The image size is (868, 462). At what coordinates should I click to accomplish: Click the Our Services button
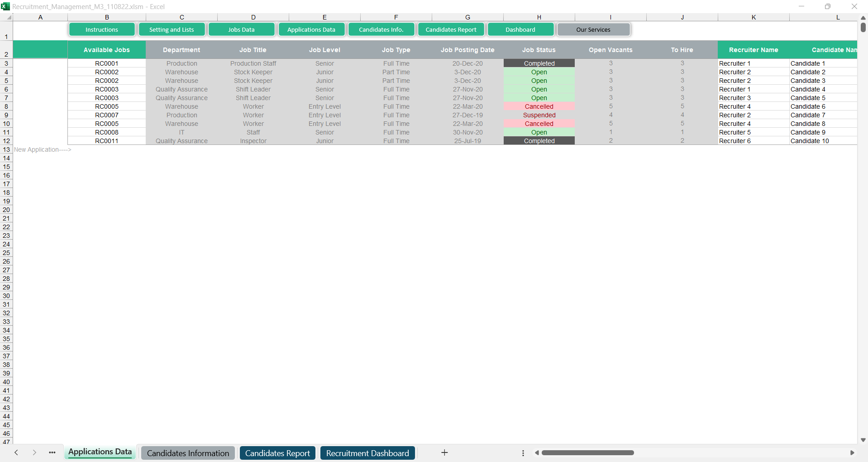(x=593, y=29)
